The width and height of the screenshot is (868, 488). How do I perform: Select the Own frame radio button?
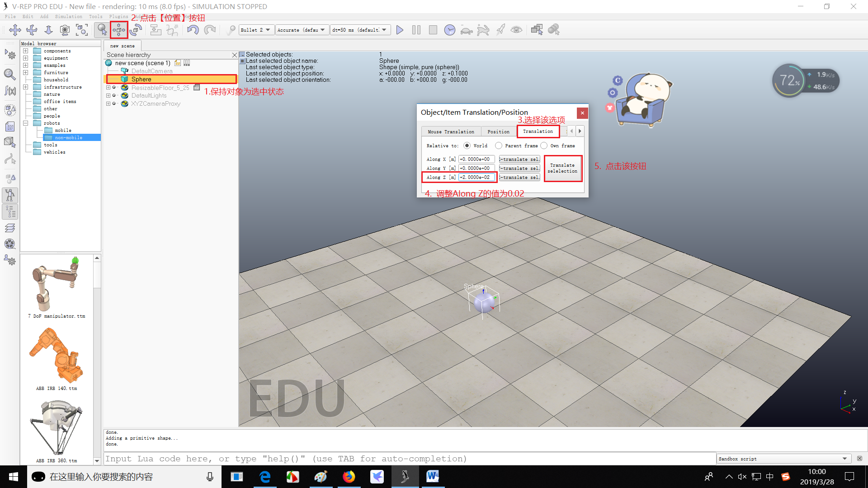click(544, 145)
